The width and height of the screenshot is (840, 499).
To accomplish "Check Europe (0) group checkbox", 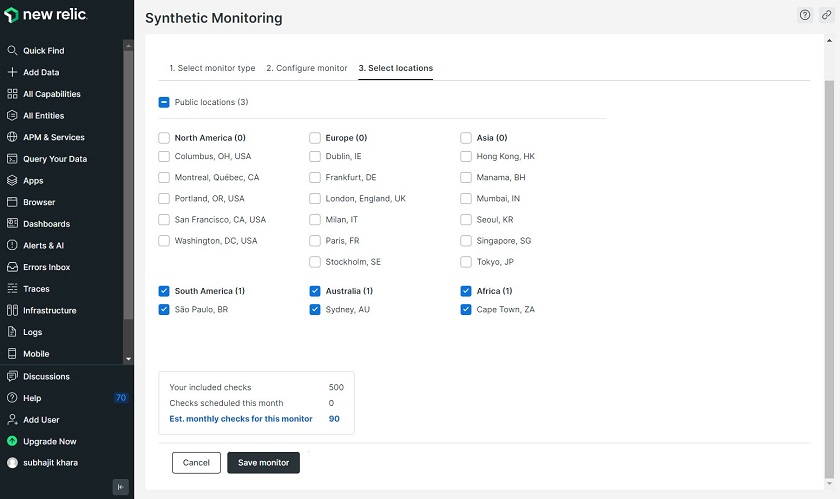I will pos(315,138).
